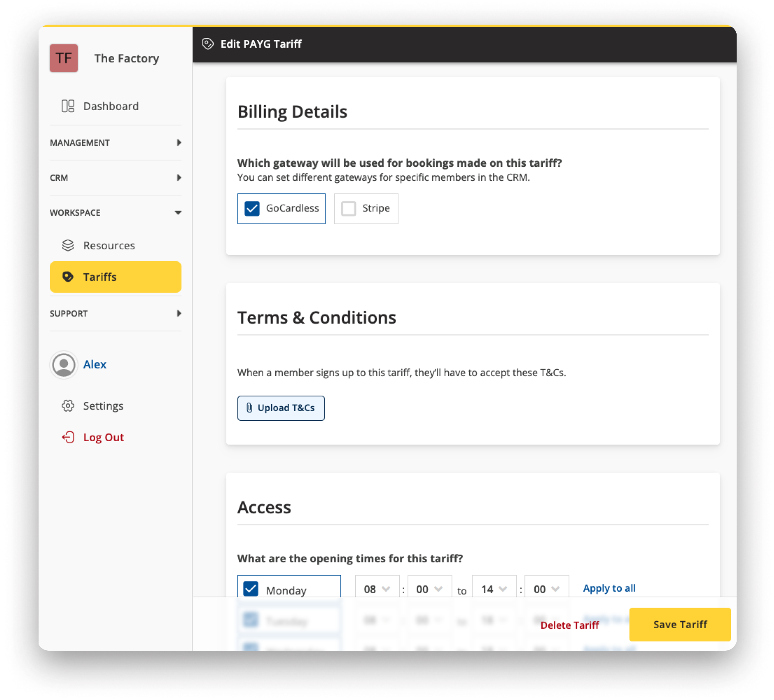This screenshot has width=774, height=700.
Task: Click the Upload T&Cs button
Action: [281, 408]
